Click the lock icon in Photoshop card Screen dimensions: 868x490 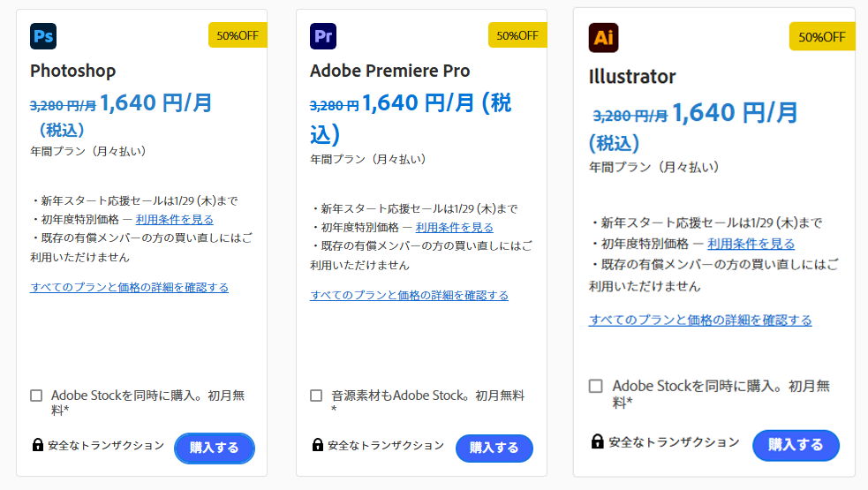(38, 446)
